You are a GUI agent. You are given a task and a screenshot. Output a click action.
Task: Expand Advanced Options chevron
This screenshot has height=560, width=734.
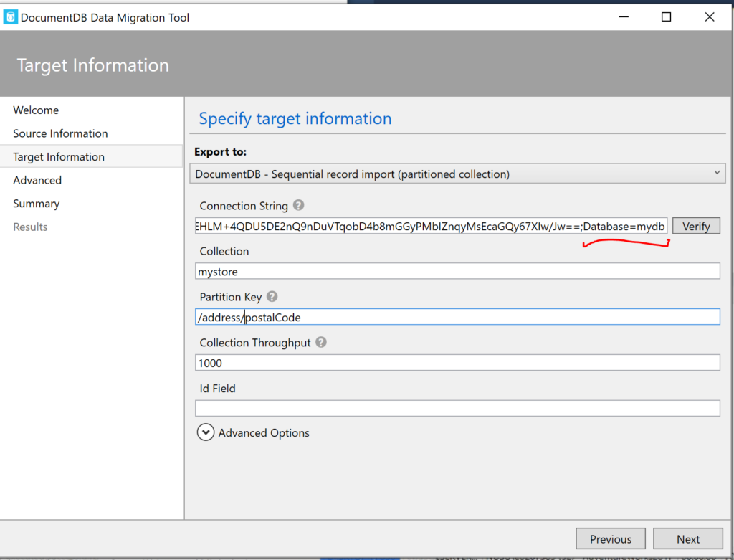tap(206, 432)
